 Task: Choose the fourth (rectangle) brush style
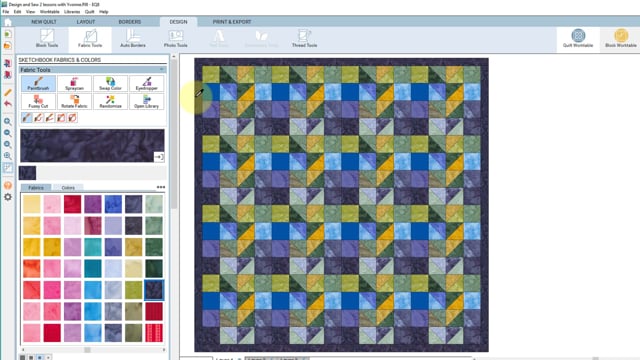(61, 118)
